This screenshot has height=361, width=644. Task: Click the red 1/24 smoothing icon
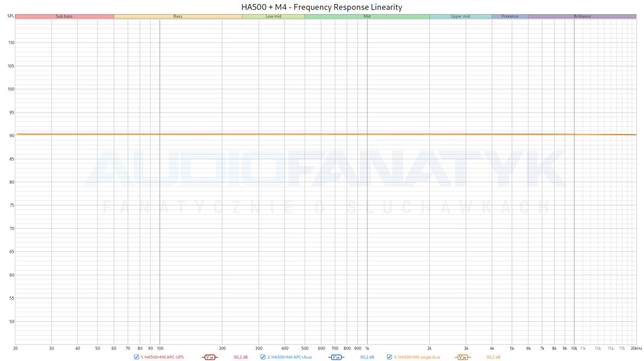coord(210,357)
